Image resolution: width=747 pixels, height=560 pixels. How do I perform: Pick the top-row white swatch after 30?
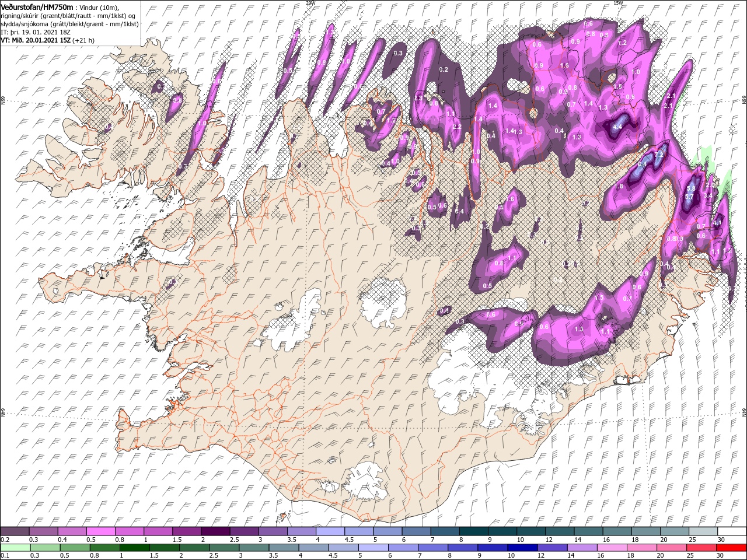click(732, 531)
